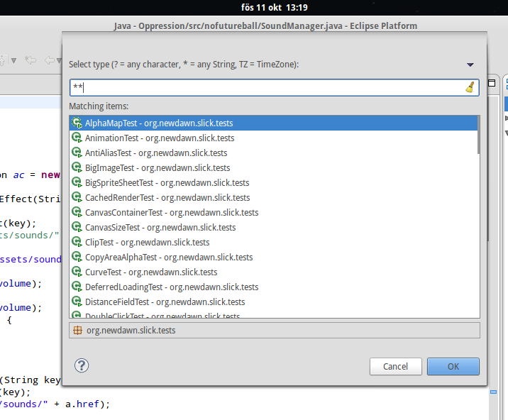
Task: Select AnimationTest - org.newdawn.slick.tests
Action: pos(274,138)
